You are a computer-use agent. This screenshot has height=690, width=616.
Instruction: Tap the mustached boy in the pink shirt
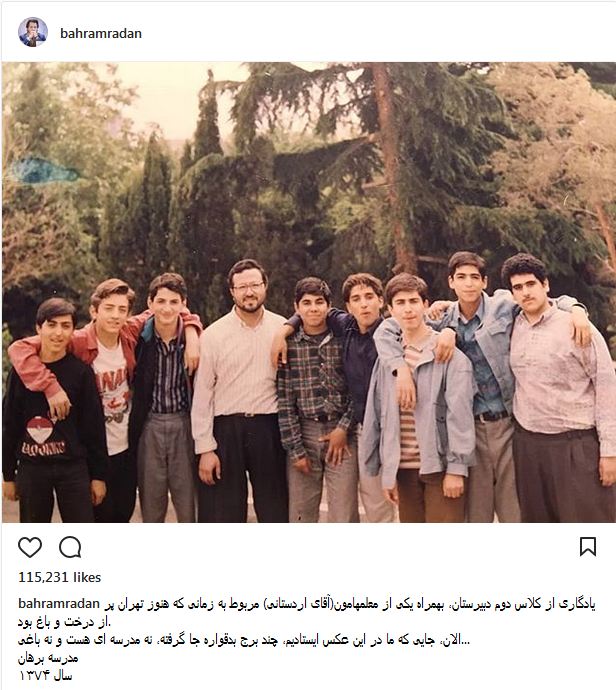click(557, 387)
